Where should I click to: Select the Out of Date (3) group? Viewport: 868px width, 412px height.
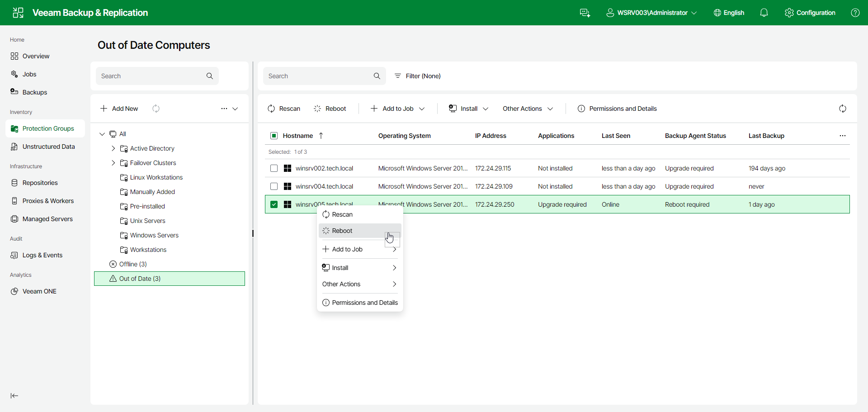click(x=170, y=279)
